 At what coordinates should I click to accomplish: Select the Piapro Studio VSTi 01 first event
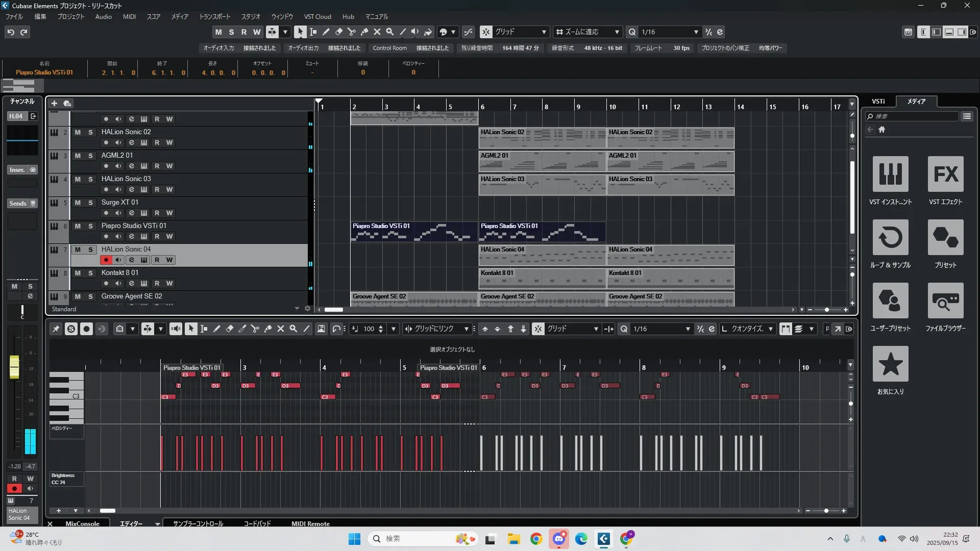[x=413, y=232]
